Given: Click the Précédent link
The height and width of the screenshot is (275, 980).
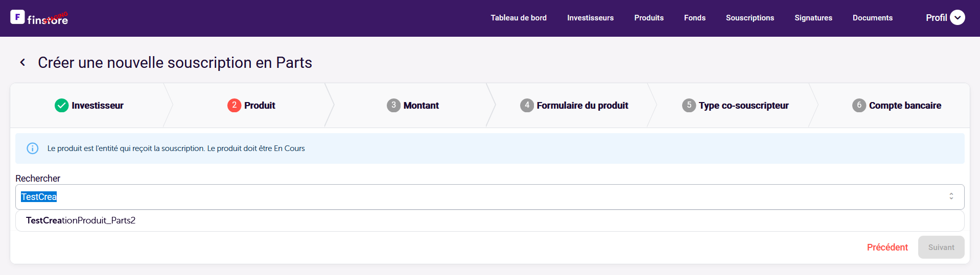Looking at the screenshot, I should point(887,247).
